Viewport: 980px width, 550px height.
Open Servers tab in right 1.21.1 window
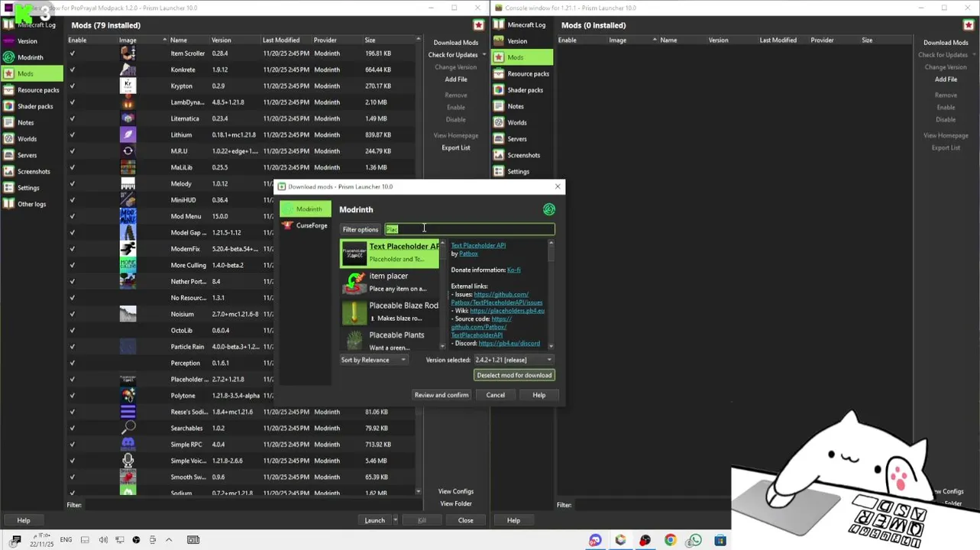click(x=522, y=139)
